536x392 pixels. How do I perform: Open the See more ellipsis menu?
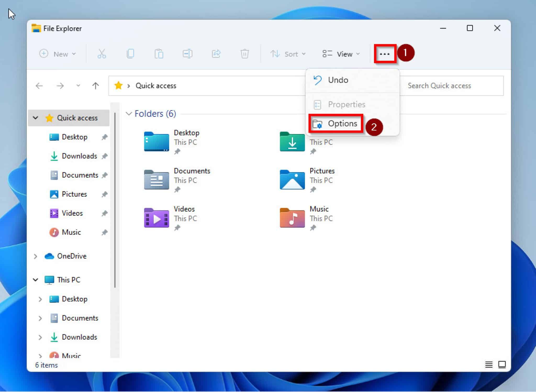coord(385,54)
